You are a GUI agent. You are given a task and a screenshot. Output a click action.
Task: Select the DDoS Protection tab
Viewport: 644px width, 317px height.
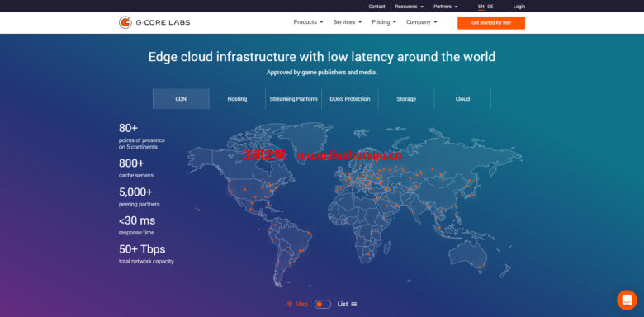point(350,99)
